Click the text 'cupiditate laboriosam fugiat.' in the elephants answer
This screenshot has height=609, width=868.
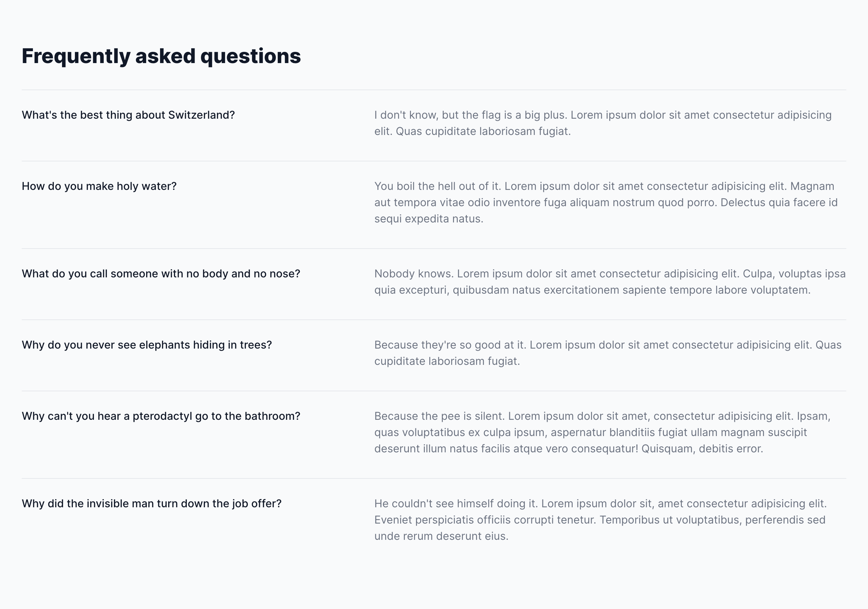[447, 361]
